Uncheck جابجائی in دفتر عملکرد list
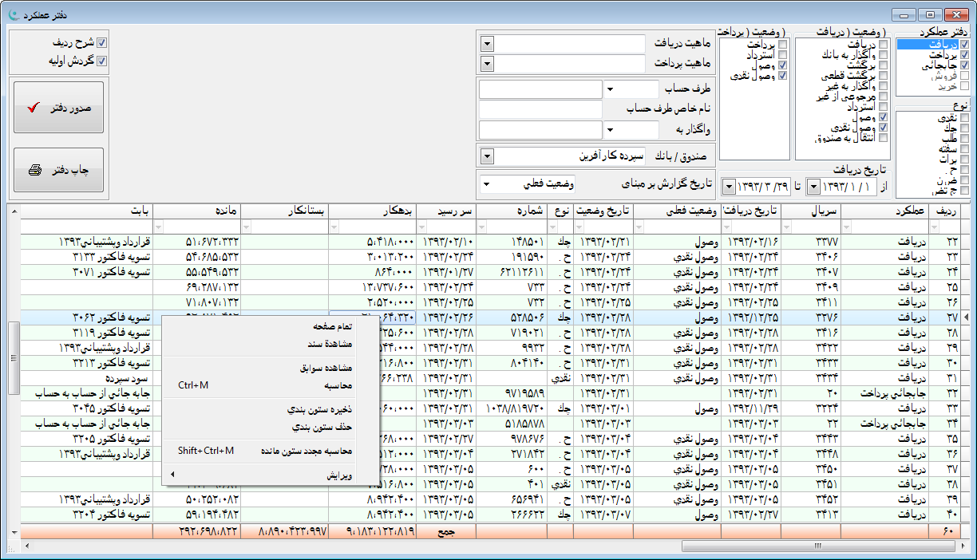The image size is (977, 560). [965, 65]
